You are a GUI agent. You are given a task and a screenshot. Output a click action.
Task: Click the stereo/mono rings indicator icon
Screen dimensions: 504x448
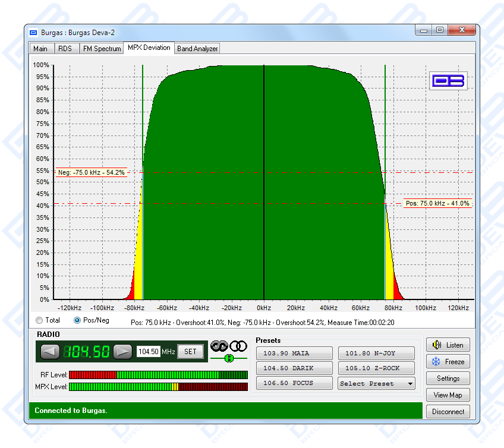pos(229,346)
